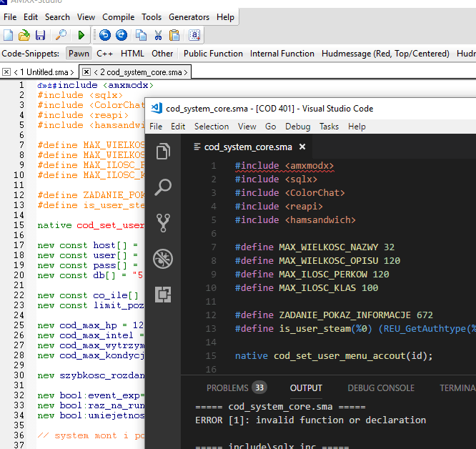Open the Generators menu in AMXX-Studio
The width and height of the screenshot is (476, 449).
click(x=189, y=17)
